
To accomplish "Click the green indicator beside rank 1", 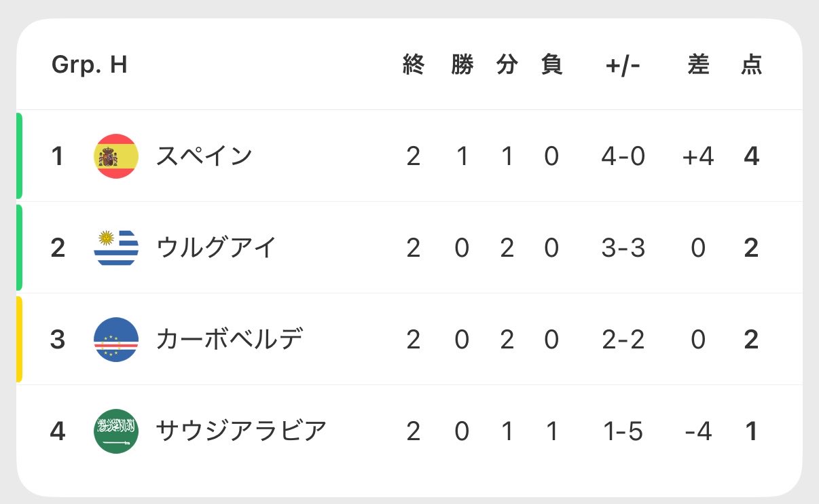I will point(19,156).
